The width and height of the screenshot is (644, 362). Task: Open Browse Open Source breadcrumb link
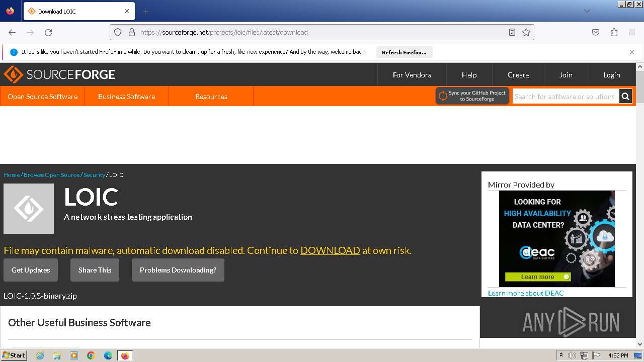[51, 175]
